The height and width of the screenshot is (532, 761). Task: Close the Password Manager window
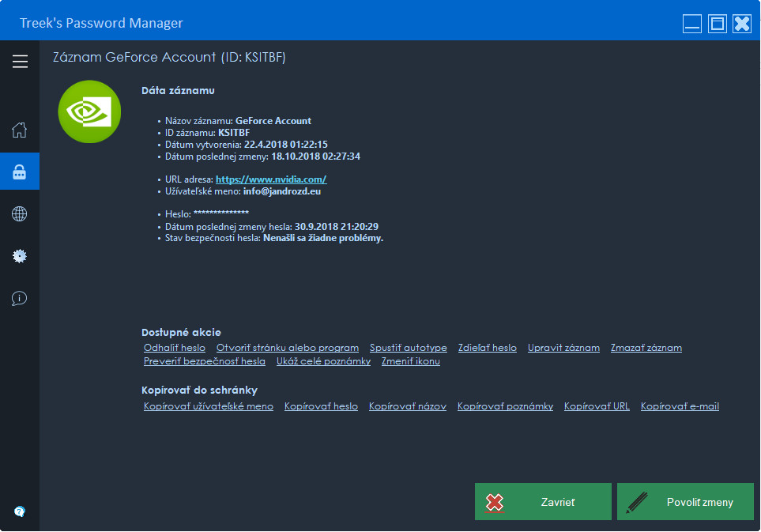tap(742, 23)
